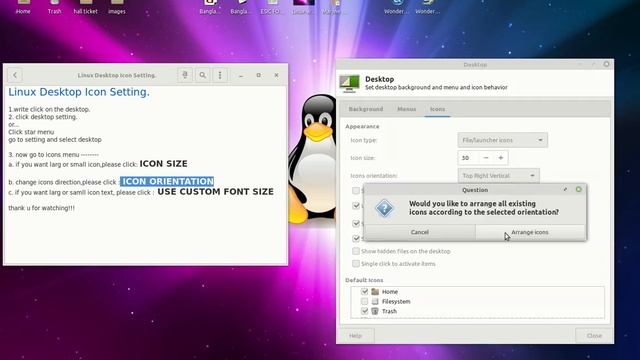Click the Filesystem drive icon in Default Icons
This screenshot has height=360, width=640.
375,301
